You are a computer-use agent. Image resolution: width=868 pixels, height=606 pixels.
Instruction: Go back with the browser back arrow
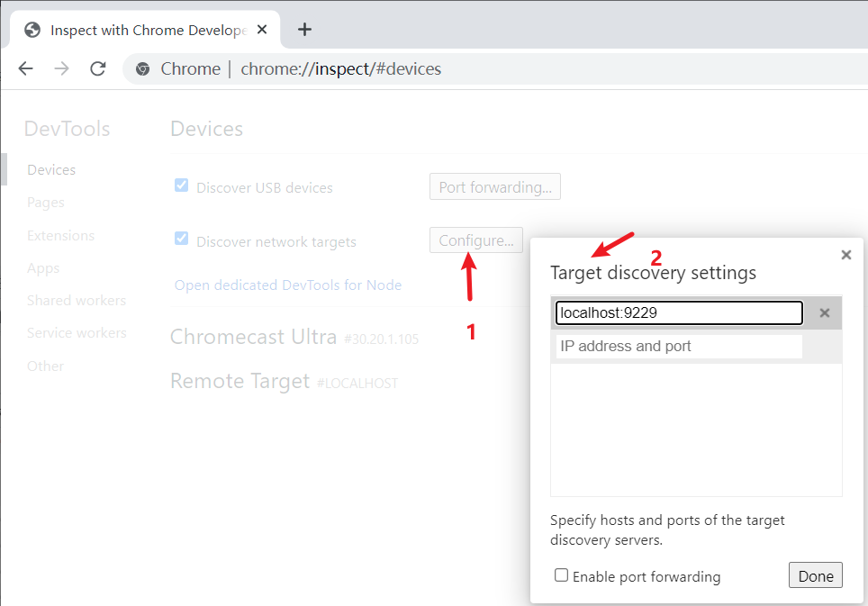coord(26,68)
